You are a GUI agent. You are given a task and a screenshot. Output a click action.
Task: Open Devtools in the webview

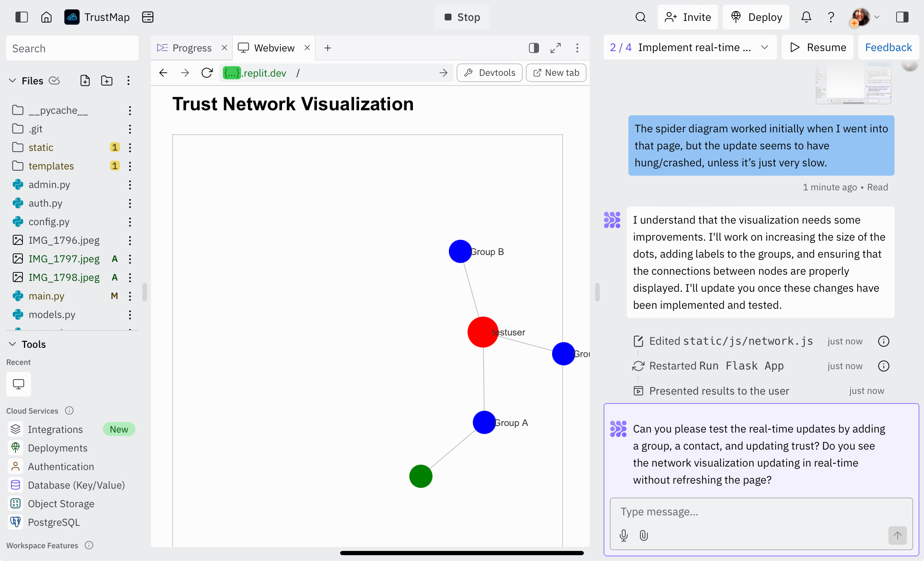(x=489, y=73)
